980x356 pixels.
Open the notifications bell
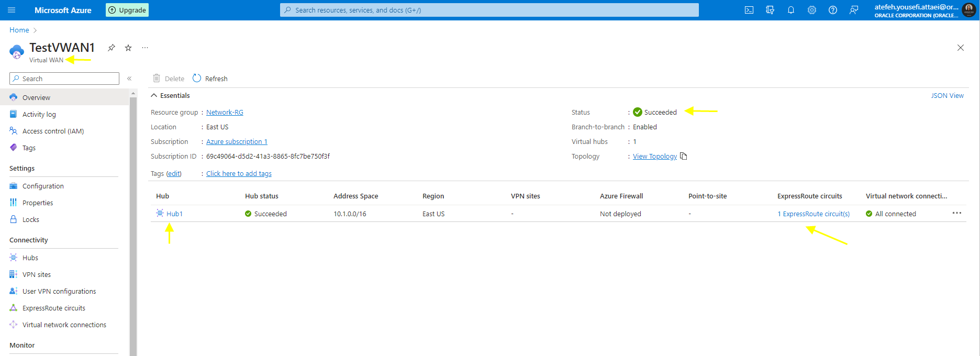click(791, 10)
